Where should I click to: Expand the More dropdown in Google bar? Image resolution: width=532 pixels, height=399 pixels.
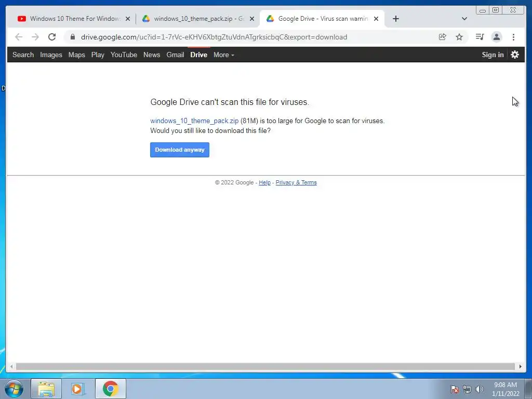click(223, 55)
